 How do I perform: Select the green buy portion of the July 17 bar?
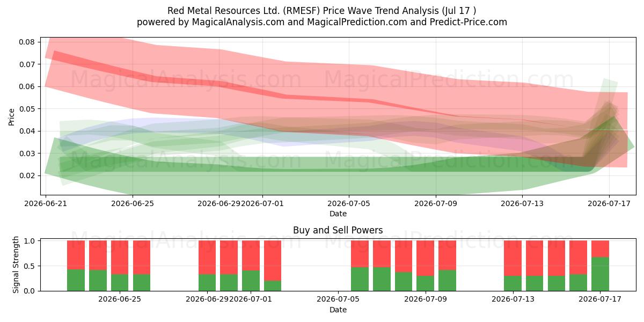tap(600, 274)
